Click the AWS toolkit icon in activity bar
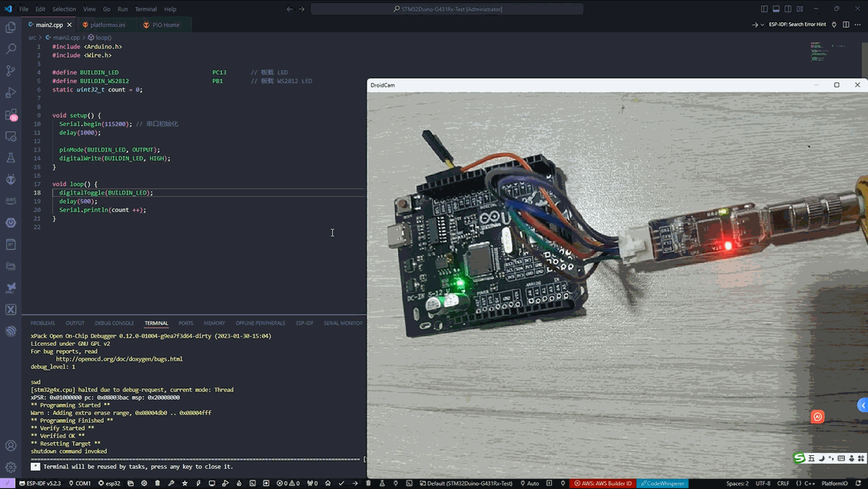The width and height of the screenshot is (868, 489). (x=11, y=201)
